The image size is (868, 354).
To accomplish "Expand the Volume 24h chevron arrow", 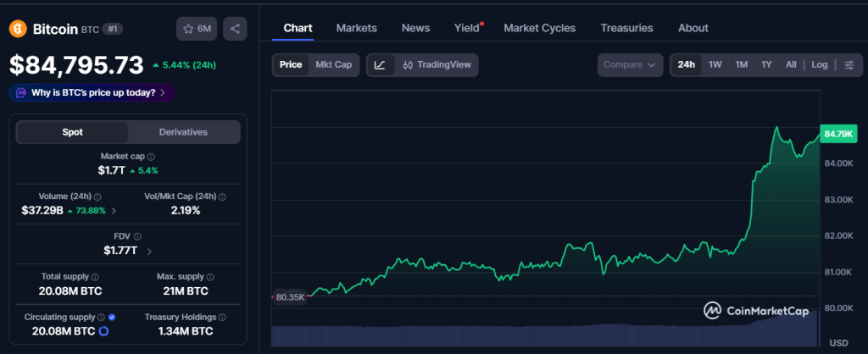I will click(x=114, y=211).
